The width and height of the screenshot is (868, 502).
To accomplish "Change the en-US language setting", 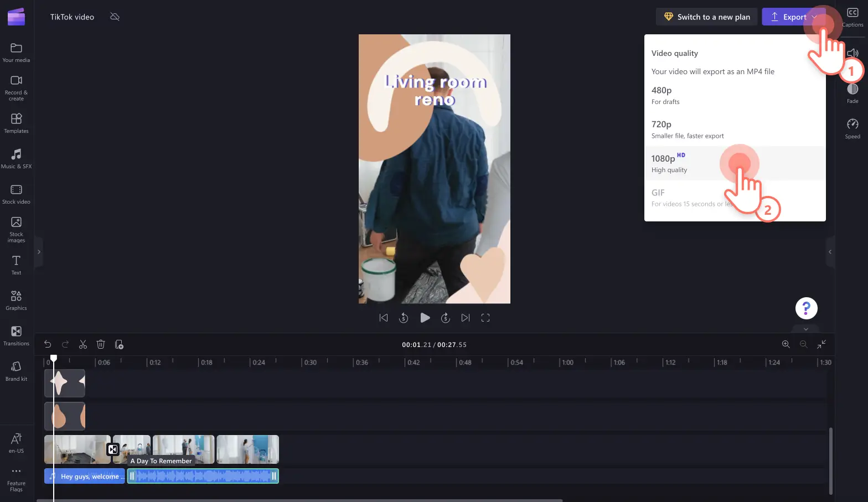I will 16,443.
